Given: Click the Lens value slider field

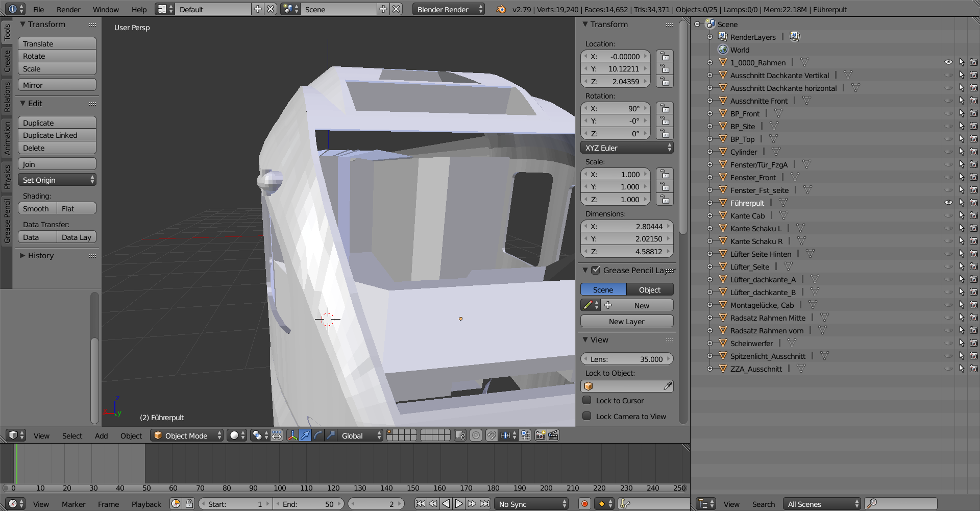Looking at the screenshot, I should (627, 359).
